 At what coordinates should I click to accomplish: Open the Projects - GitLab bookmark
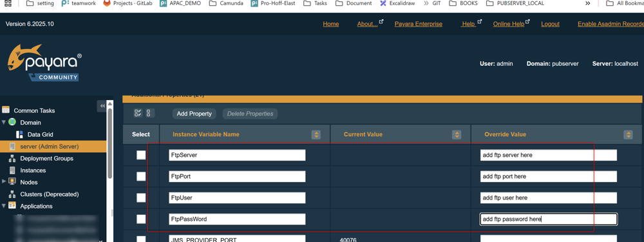click(127, 3)
